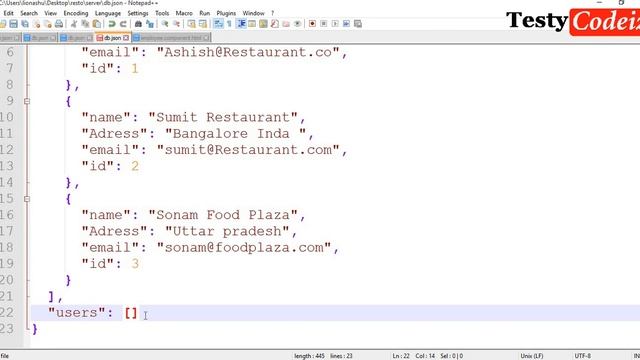
Task: Toggle the Word Wrap toolbar button
Action: coord(218,24)
